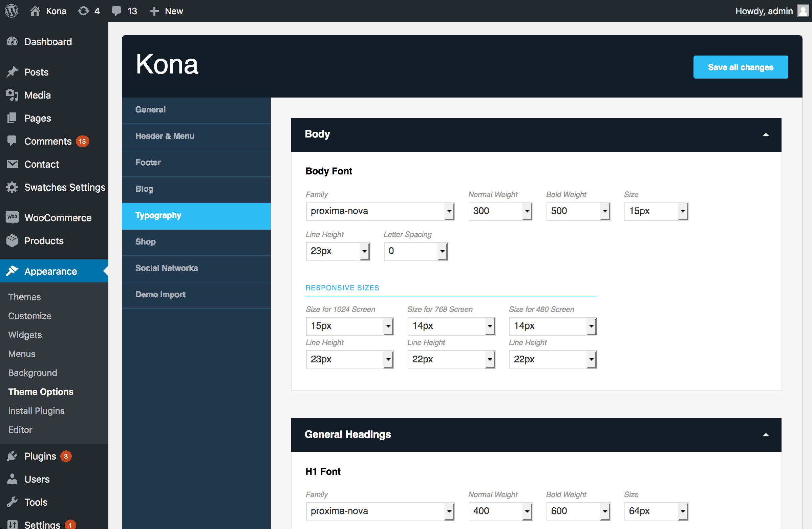Screen dimensions: 812x529
Task: Open Widgets under Appearance
Action: tap(25, 335)
